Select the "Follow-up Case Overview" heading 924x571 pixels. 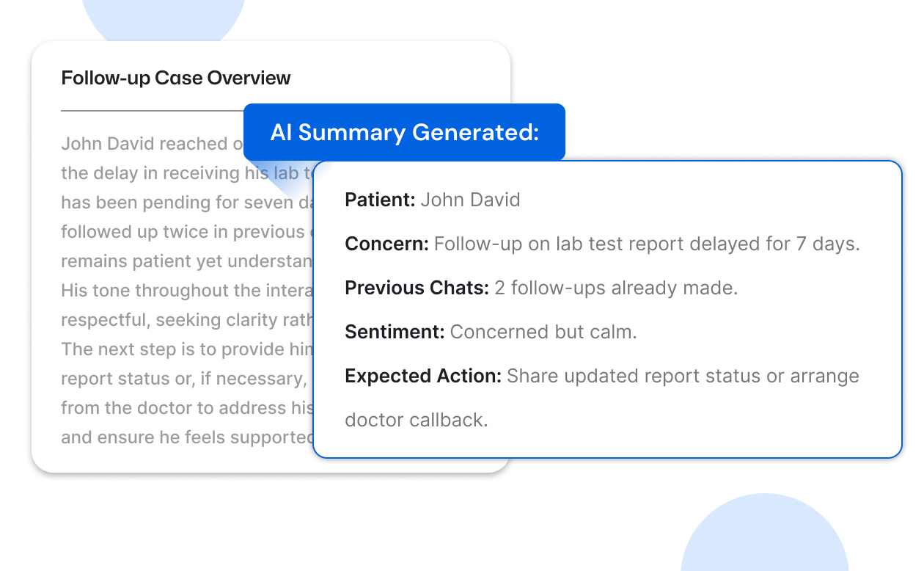(x=176, y=78)
